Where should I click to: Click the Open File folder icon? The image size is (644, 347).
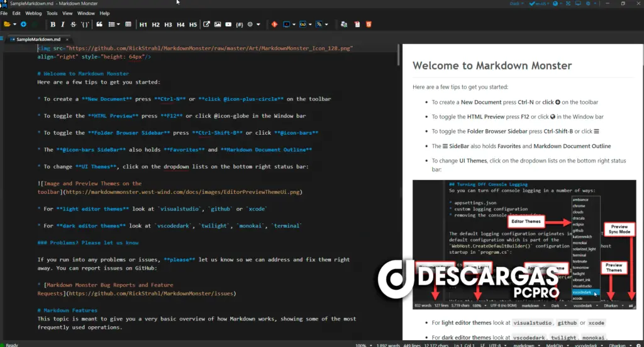7,25
